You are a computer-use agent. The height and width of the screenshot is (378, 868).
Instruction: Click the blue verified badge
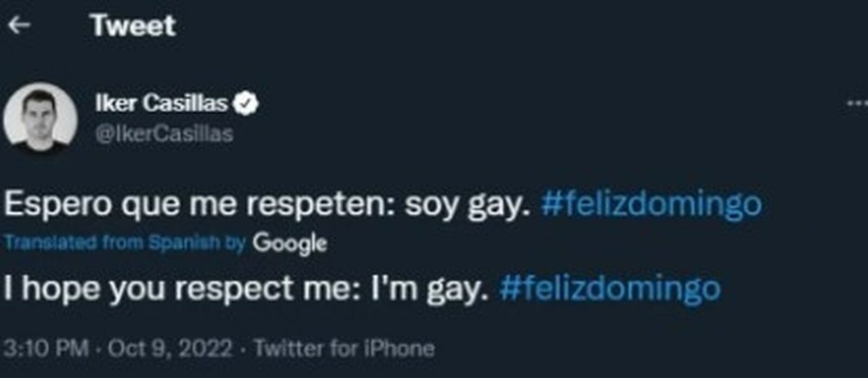tap(246, 103)
